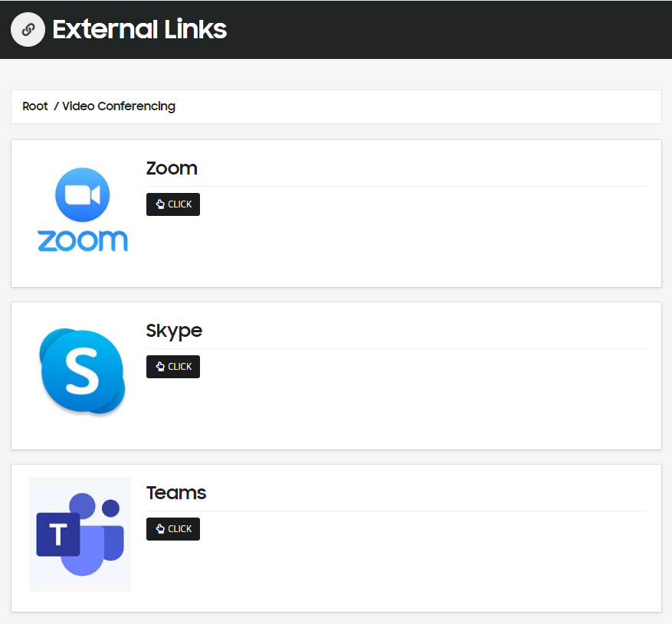Click the hand pointer icon on Skype button
The image size is (672, 624).
click(x=160, y=367)
